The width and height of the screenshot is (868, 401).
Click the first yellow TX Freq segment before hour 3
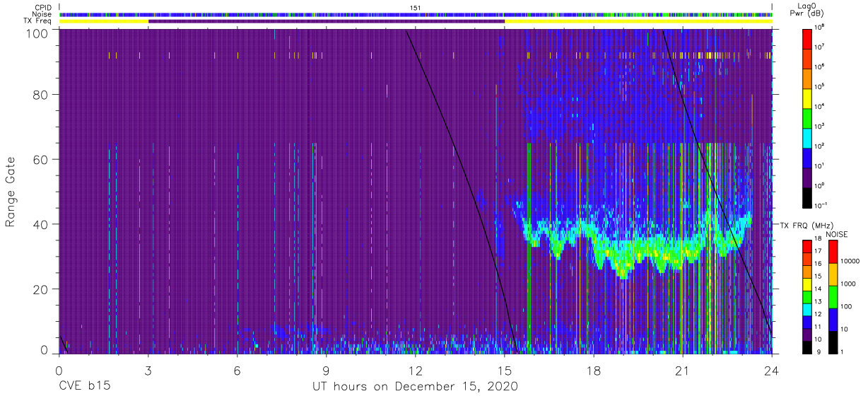[104, 21]
